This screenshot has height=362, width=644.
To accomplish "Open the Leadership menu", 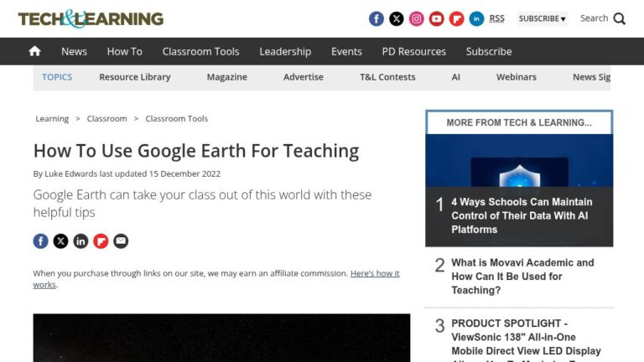I will [x=285, y=51].
